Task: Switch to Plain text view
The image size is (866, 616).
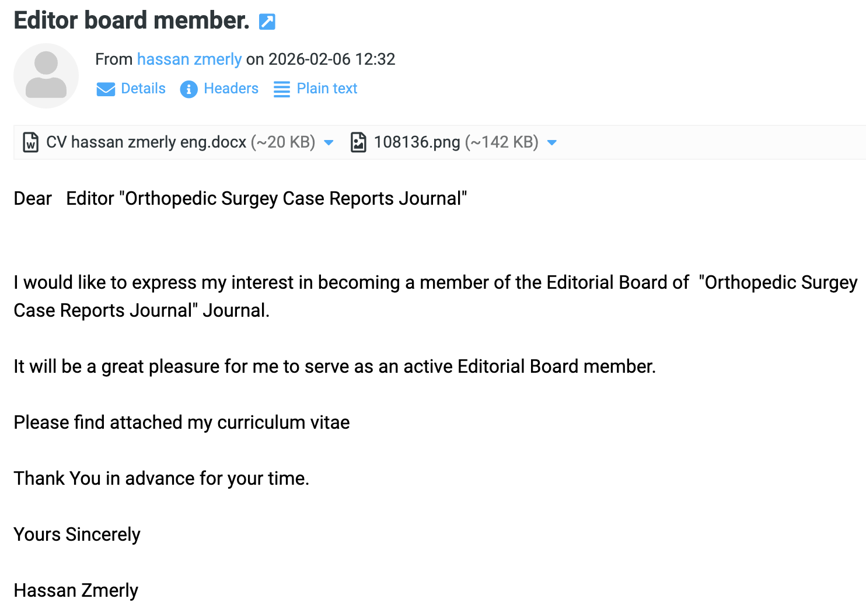Action: click(x=327, y=89)
